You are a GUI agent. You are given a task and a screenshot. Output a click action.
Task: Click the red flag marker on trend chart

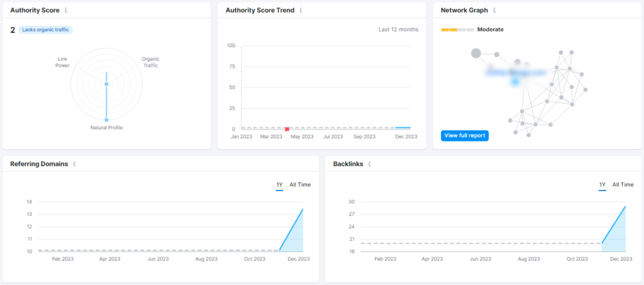point(287,130)
